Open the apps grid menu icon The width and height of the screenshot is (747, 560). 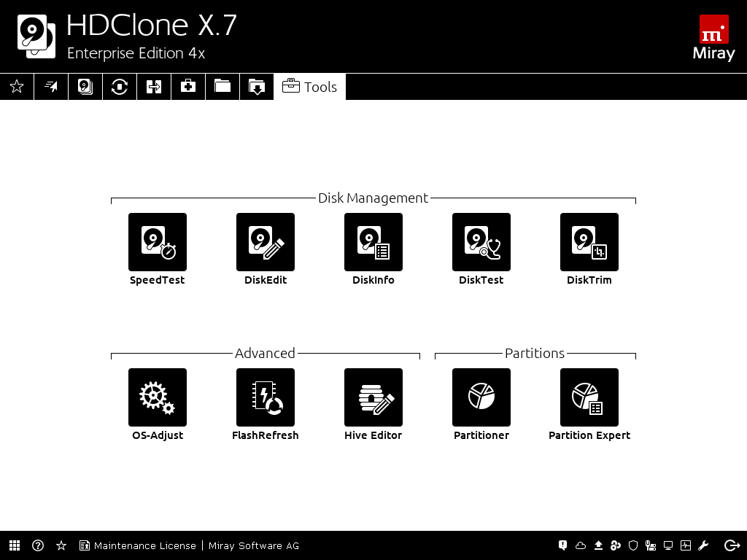coord(14,545)
